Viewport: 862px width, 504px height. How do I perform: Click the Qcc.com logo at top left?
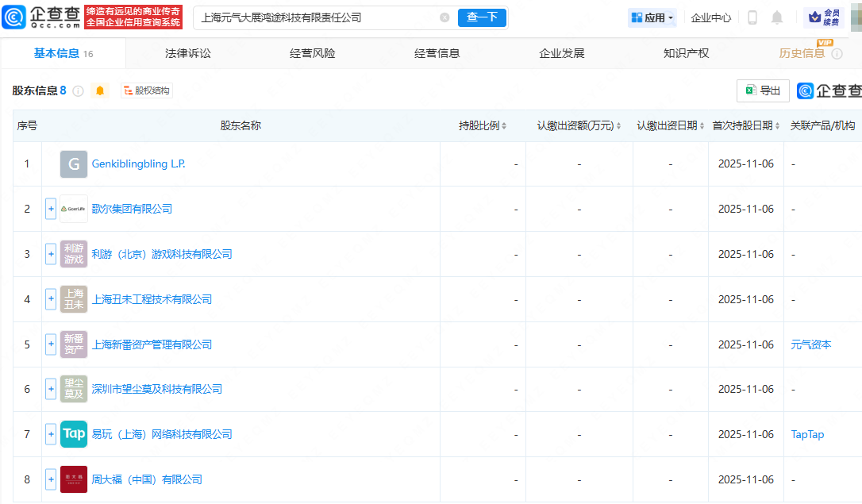[x=41, y=17]
